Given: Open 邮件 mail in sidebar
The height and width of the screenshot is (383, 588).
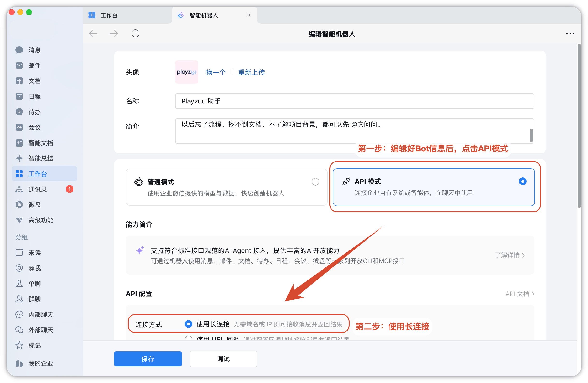Looking at the screenshot, I should point(44,66).
